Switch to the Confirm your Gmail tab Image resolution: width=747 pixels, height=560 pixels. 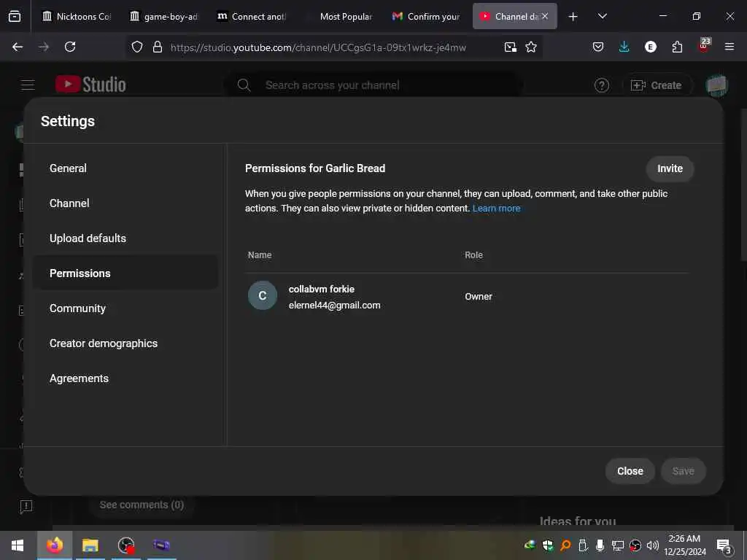tap(426, 16)
